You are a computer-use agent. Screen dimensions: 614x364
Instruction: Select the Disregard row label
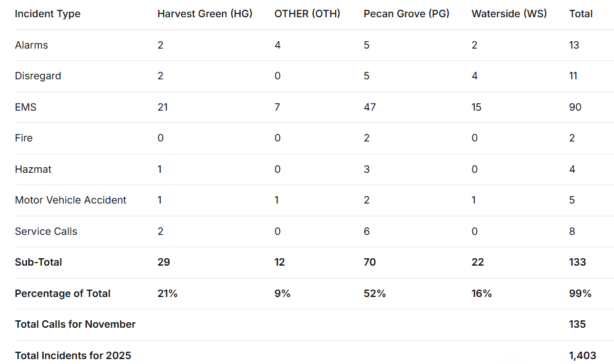pos(38,76)
